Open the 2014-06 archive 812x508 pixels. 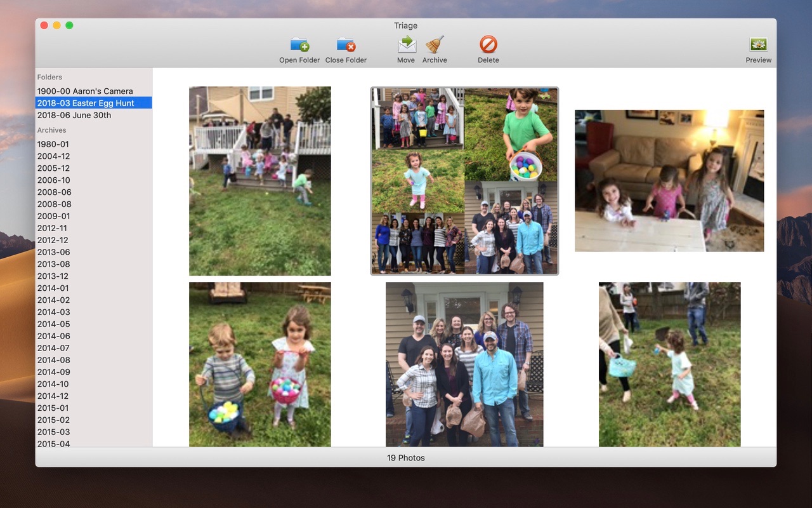click(94, 337)
